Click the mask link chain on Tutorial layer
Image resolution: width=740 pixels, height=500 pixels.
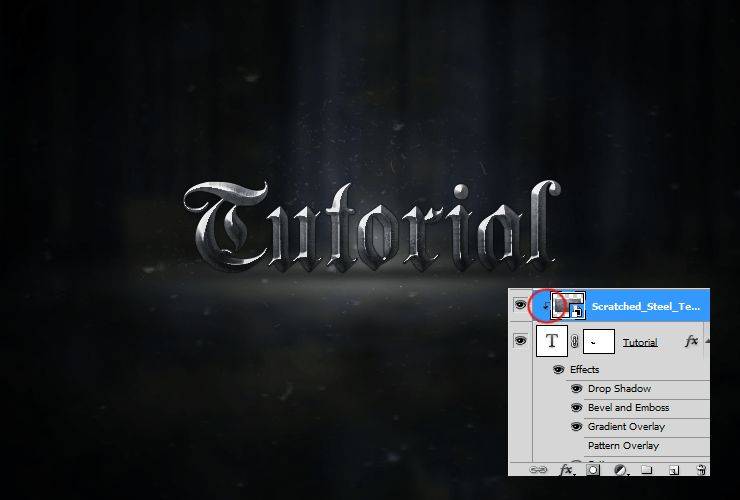[575, 341]
